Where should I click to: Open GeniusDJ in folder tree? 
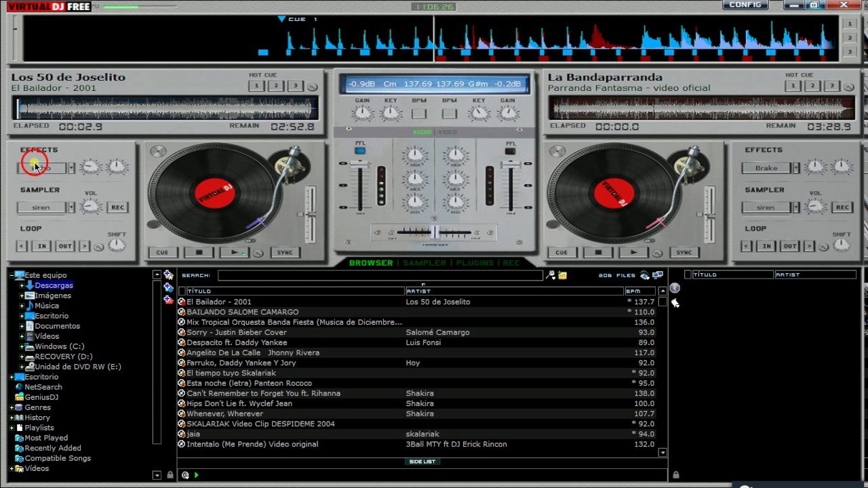(x=41, y=397)
